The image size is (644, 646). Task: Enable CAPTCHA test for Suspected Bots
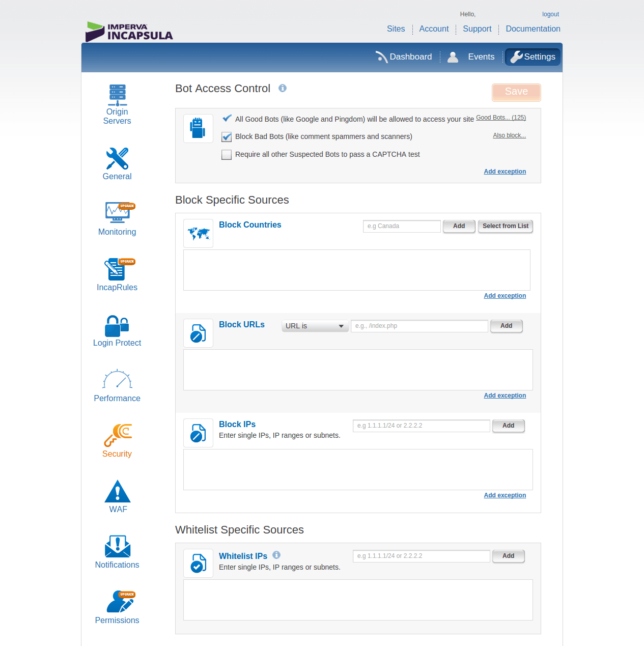(227, 155)
